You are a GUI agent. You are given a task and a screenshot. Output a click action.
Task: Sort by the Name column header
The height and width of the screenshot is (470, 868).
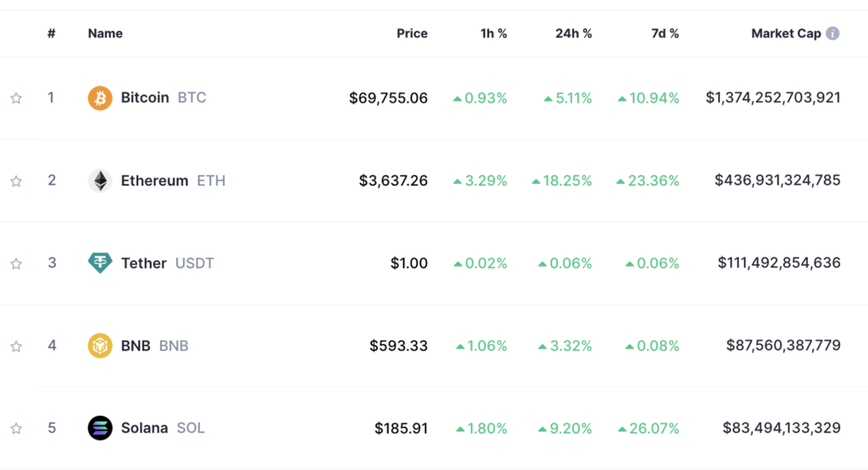[x=105, y=34]
